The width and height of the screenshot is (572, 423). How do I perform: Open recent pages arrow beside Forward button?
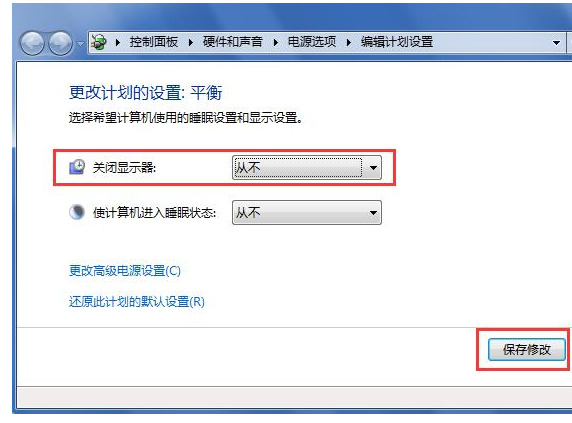coord(80,44)
